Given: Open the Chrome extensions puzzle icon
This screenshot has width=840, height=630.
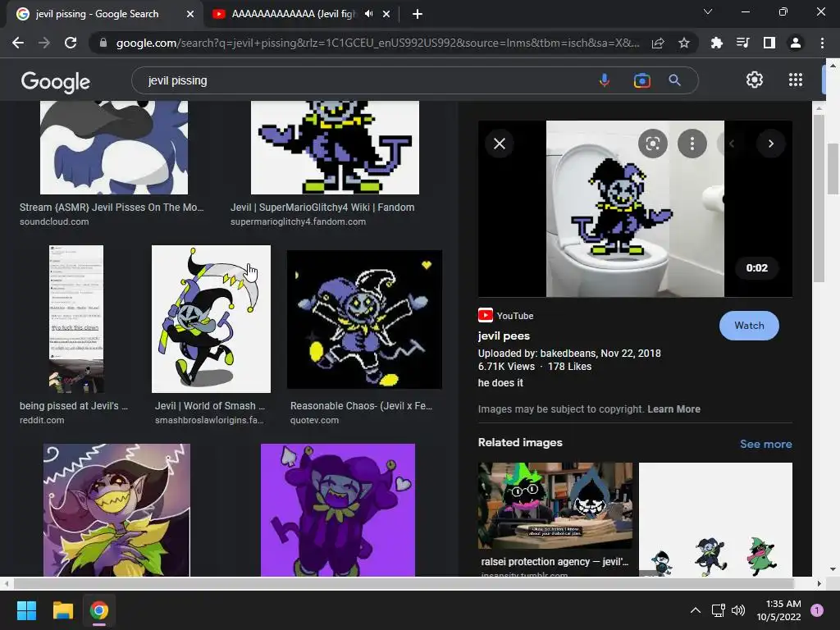Looking at the screenshot, I should pos(716,43).
